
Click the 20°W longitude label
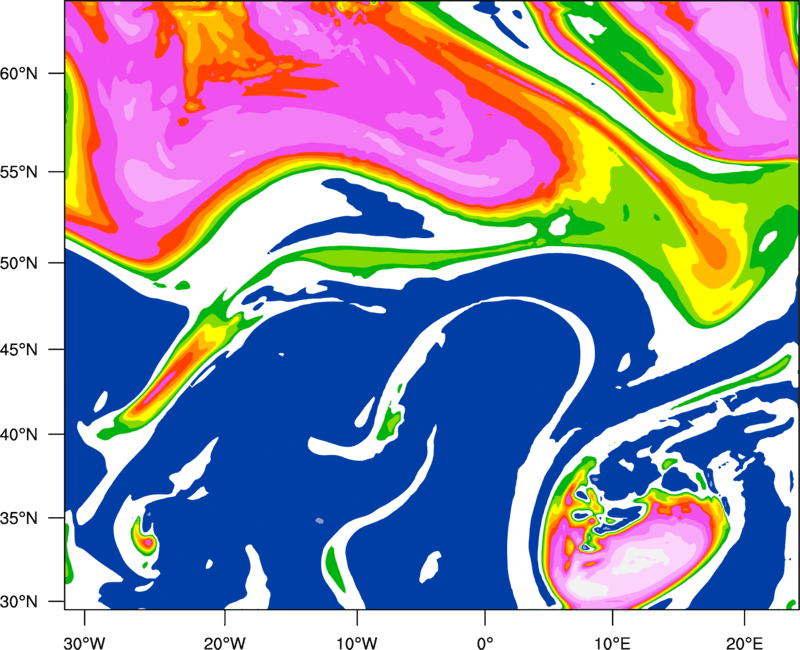(x=225, y=643)
